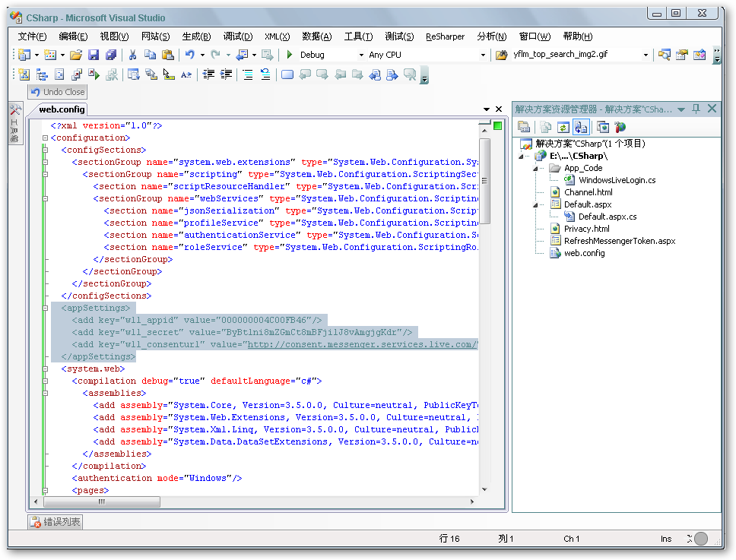The image size is (736, 560).
Task: Toggle auto-hide pin of Solution Explorer panel
Action: coord(696,109)
